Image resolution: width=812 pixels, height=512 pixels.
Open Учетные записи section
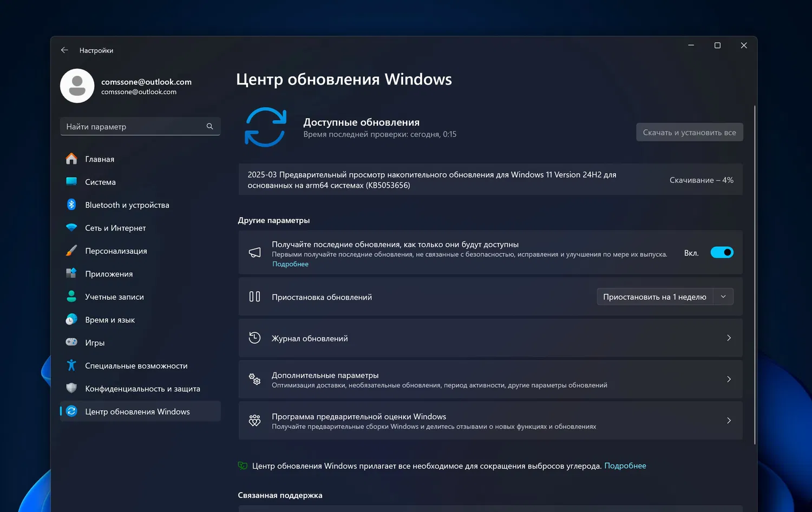pos(140,297)
